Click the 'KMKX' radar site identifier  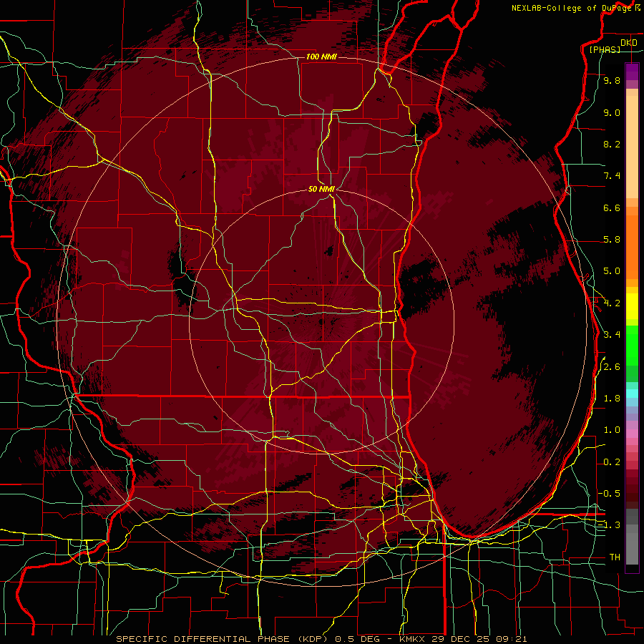coord(413,639)
